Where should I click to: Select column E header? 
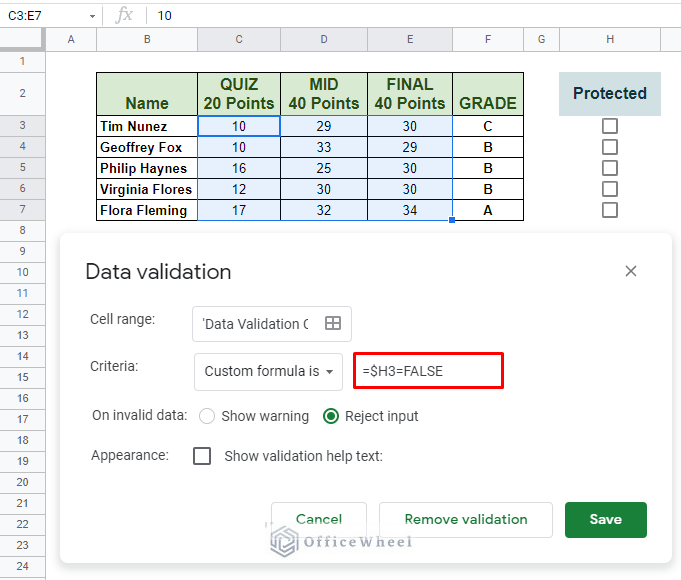tap(410, 40)
